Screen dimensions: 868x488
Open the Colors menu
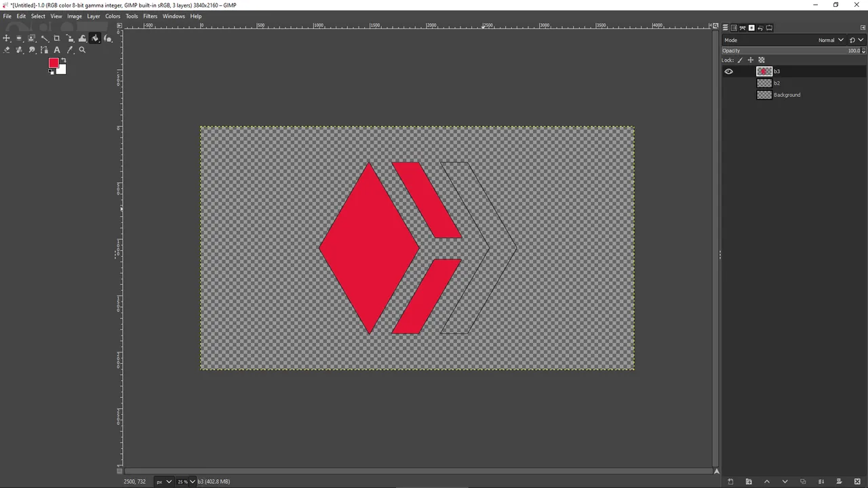pos(113,16)
